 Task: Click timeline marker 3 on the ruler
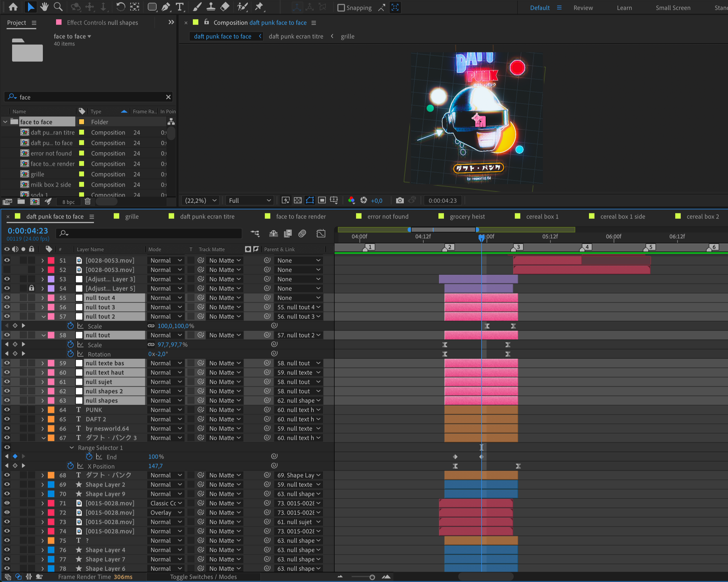click(517, 248)
